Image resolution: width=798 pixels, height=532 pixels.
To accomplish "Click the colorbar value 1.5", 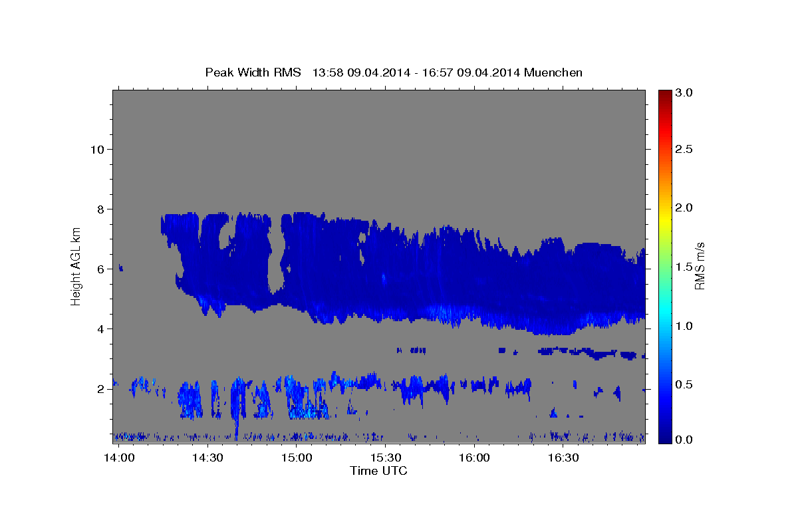I will (684, 267).
